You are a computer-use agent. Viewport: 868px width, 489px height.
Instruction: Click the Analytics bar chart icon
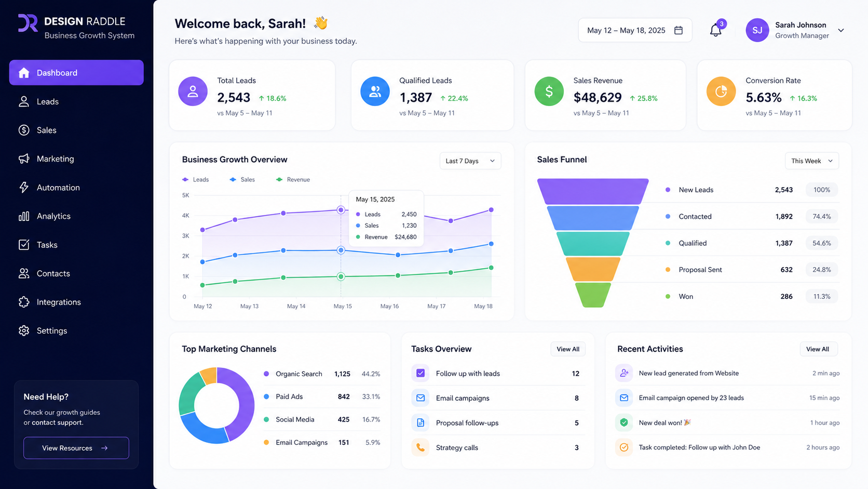coord(24,216)
